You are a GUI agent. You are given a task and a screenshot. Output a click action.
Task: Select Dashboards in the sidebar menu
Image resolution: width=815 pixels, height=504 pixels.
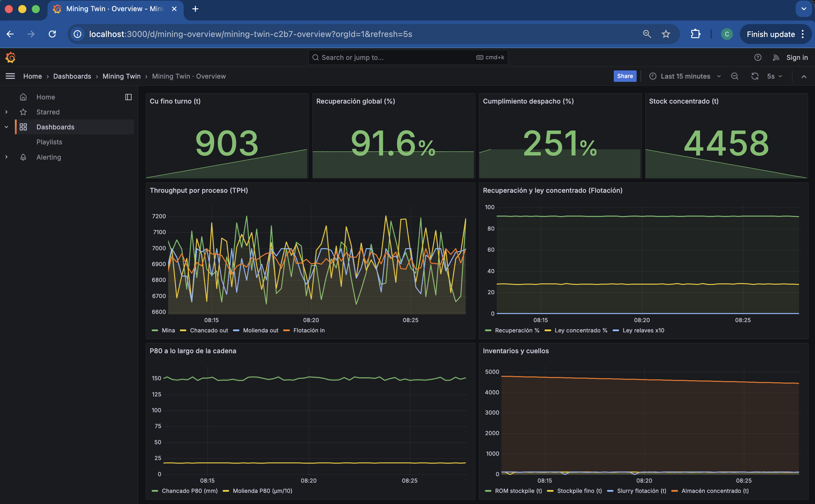pyautogui.click(x=55, y=127)
